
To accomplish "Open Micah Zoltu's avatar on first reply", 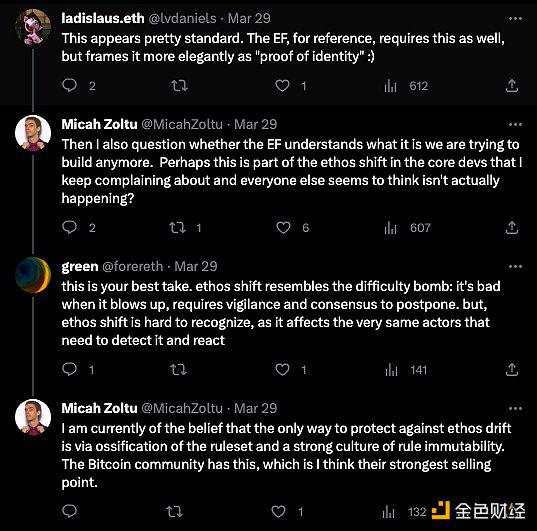I will [33, 133].
